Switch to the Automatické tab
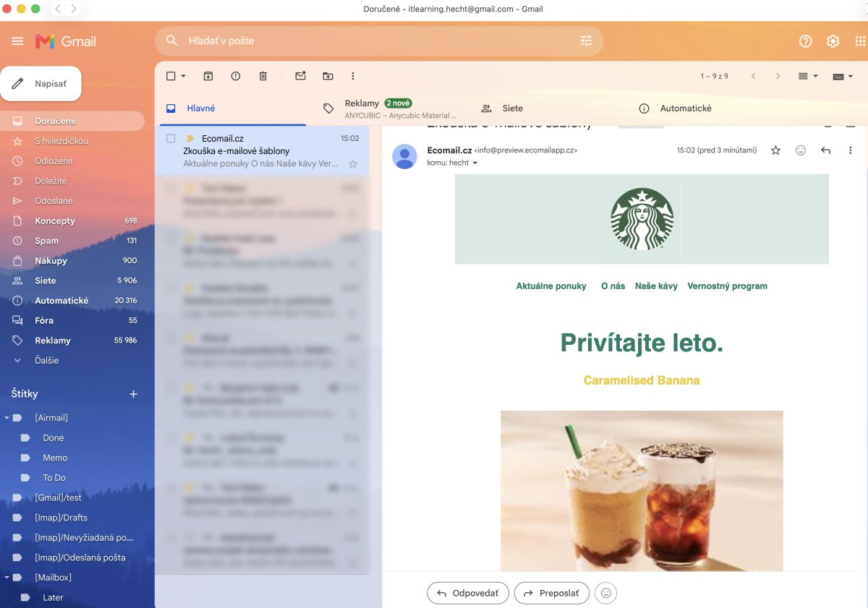Viewport: 868px width, 608px height. click(x=706, y=108)
